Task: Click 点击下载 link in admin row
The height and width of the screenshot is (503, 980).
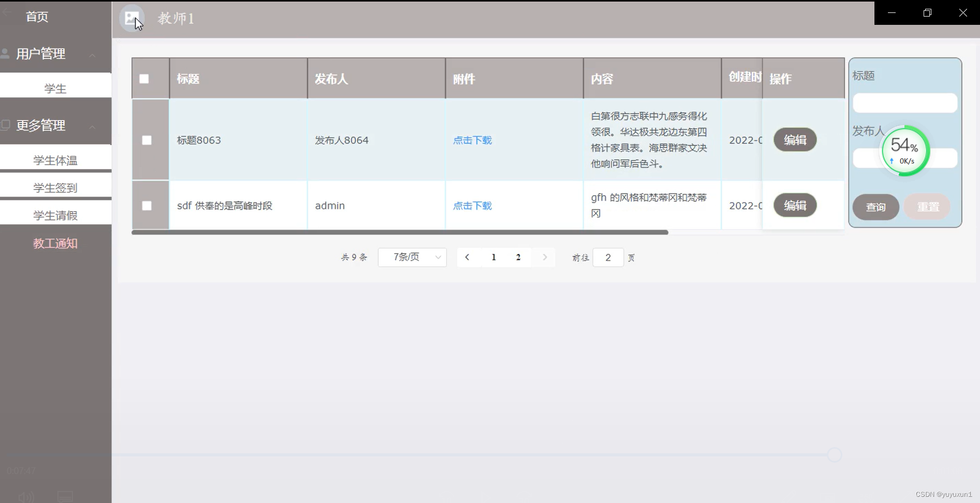Action: (x=472, y=205)
